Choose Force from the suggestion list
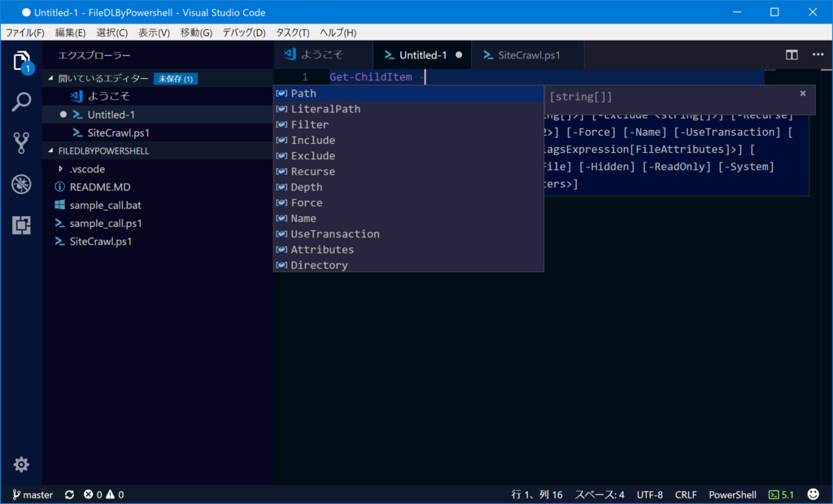The height and width of the screenshot is (504, 833). point(408,203)
